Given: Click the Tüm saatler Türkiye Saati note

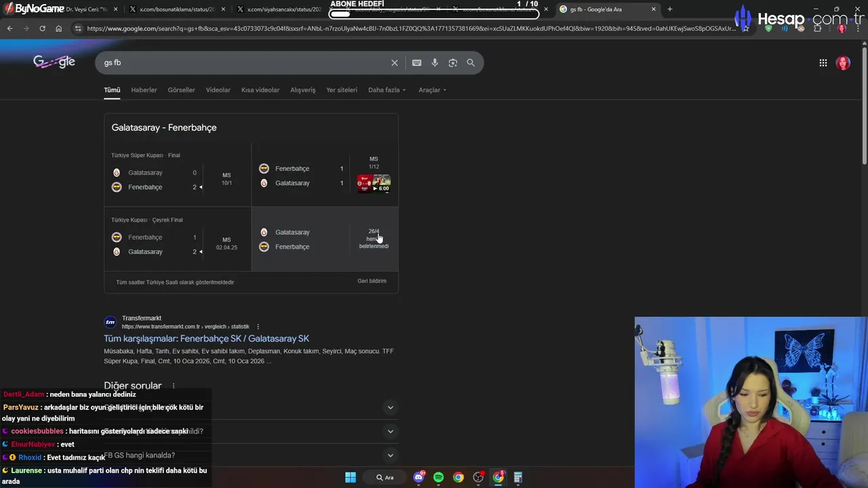Looking at the screenshot, I should (x=175, y=282).
